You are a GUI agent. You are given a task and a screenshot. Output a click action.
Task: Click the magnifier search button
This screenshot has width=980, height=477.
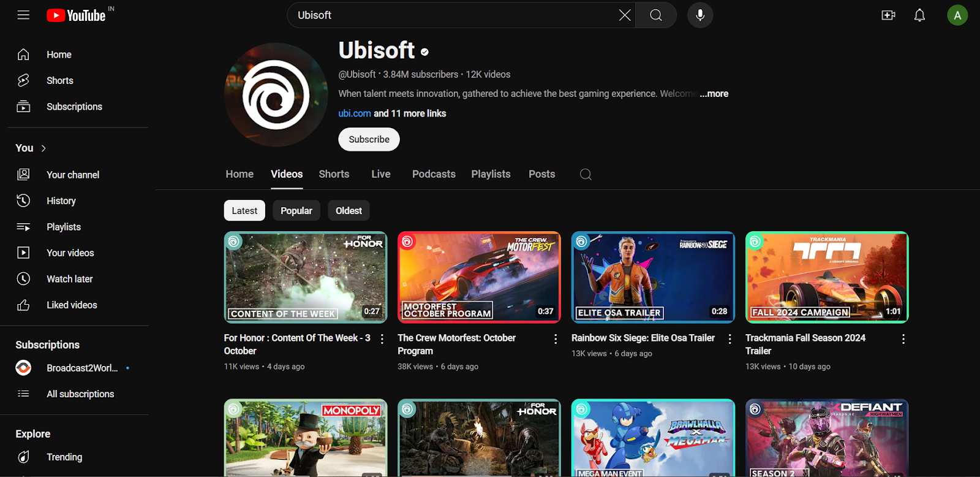click(656, 15)
